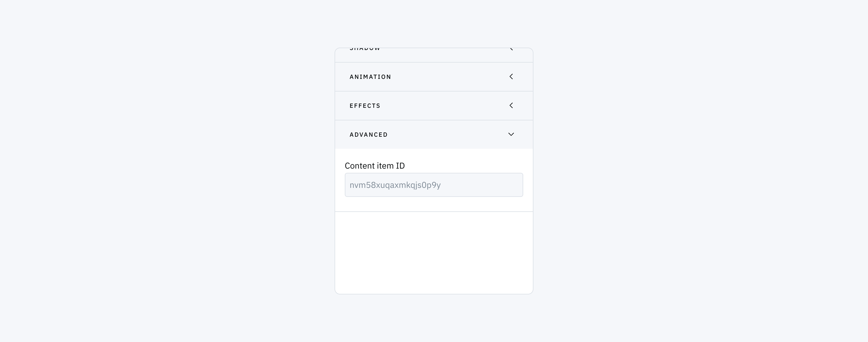
Task: Focus the Content item ID field
Action: [434, 185]
